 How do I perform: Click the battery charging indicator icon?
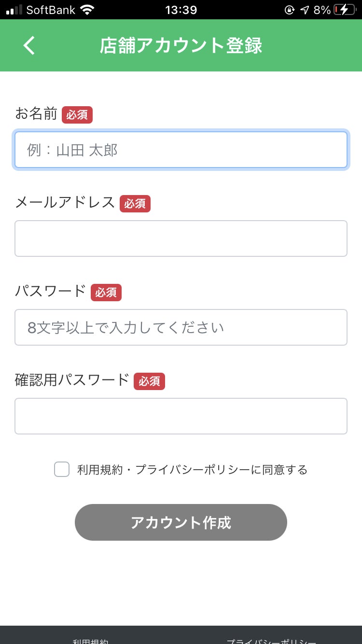[344, 10]
